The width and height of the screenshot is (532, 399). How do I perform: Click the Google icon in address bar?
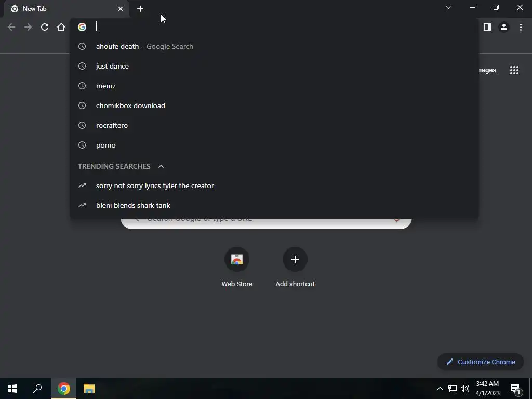point(82,27)
